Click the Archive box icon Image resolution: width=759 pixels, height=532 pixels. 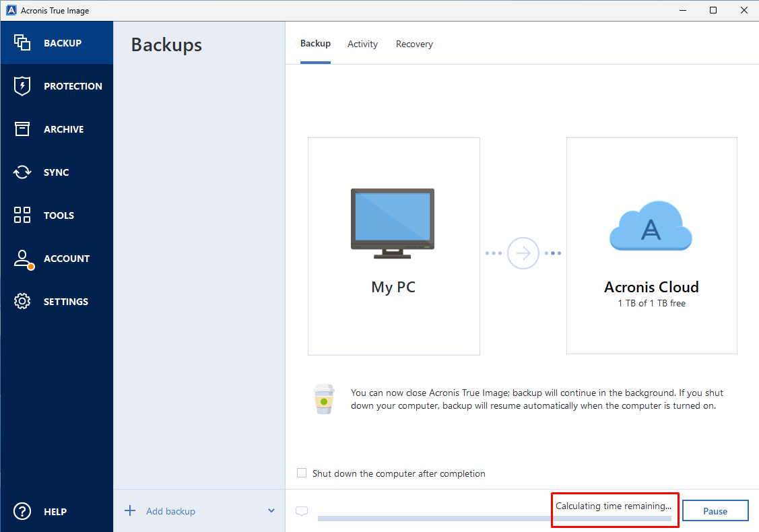click(x=22, y=129)
